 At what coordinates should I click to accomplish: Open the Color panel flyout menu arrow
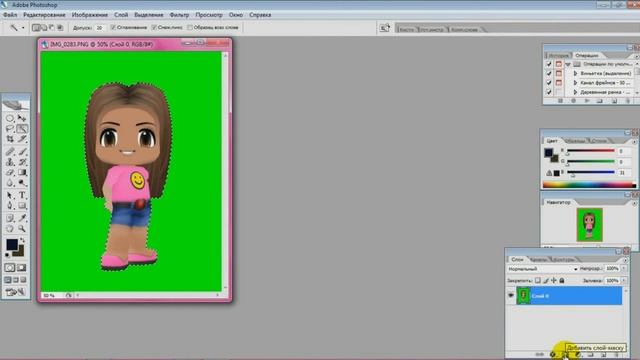click(x=634, y=142)
